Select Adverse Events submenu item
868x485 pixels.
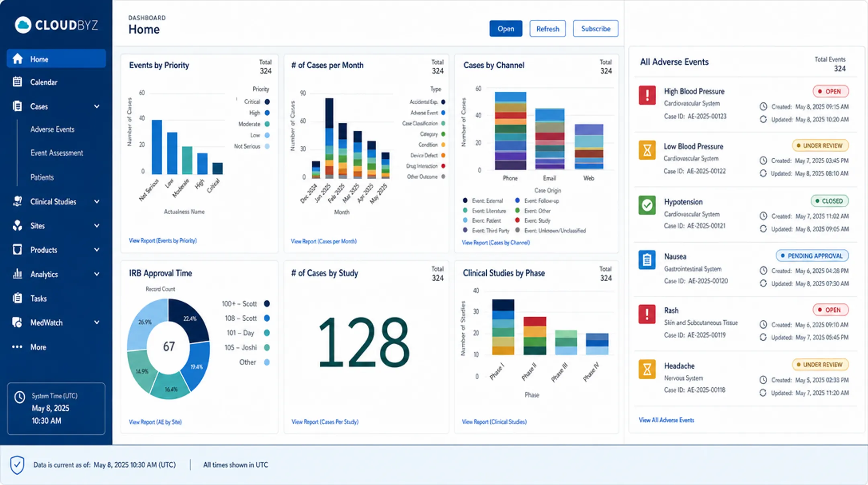coord(53,129)
